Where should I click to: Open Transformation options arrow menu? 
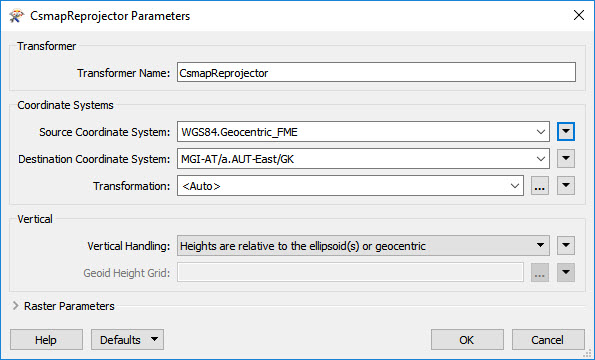pos(566,186)
